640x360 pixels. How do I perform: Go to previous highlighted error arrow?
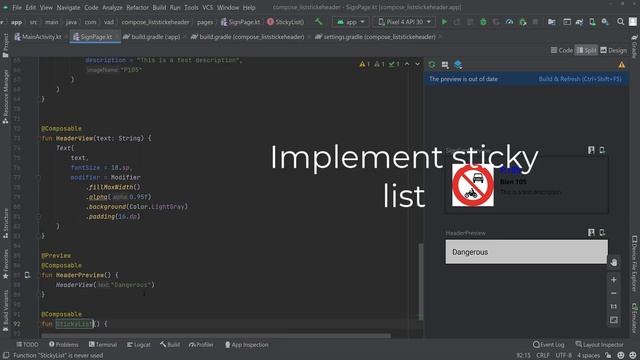407,64
